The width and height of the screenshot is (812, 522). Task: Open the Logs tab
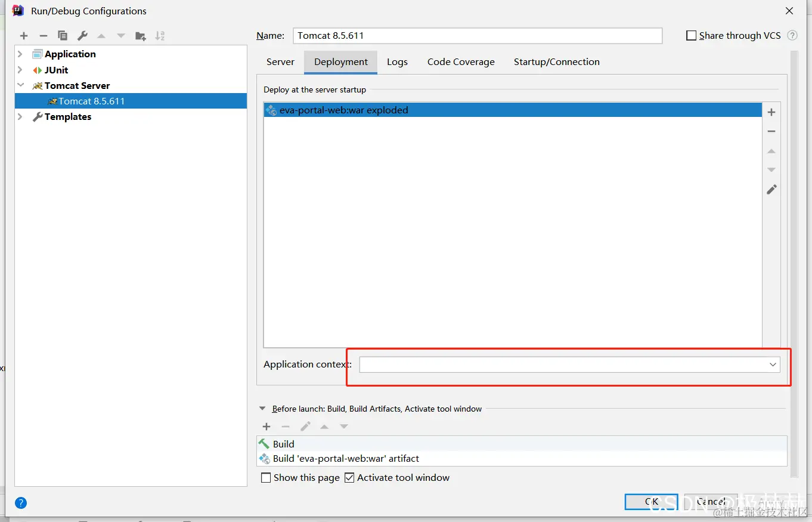tap(397, 62)
